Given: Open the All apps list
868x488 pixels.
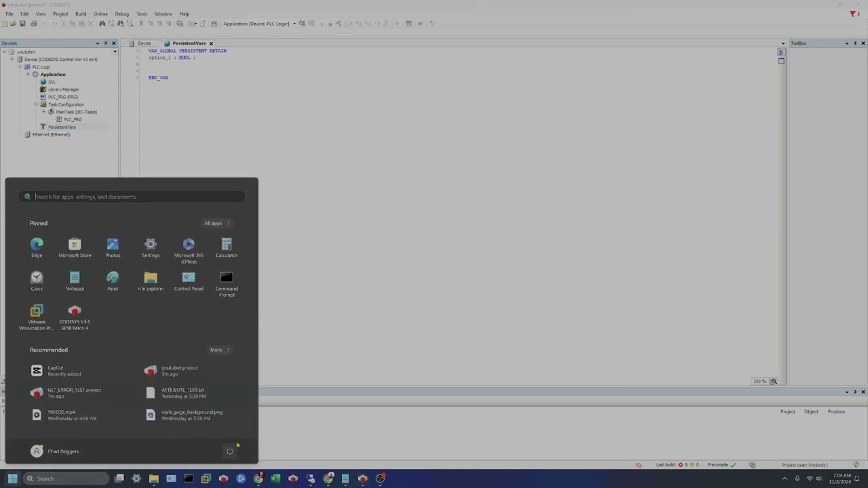Looking at the screenshot, I should (x=217, y=223).
